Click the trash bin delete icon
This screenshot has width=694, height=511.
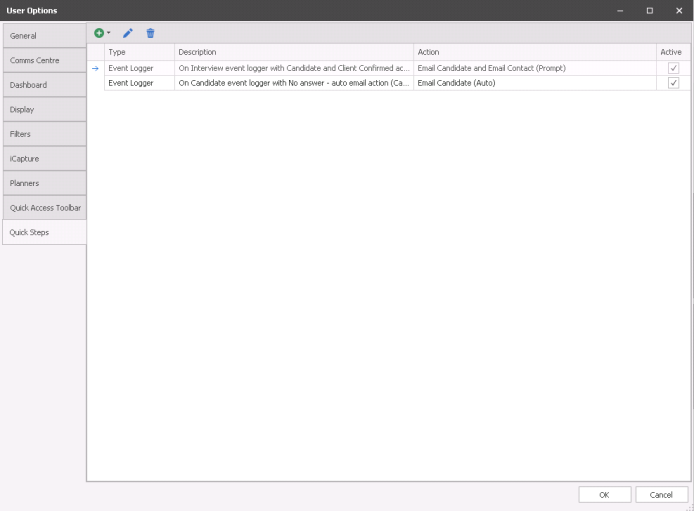point(150,33)
